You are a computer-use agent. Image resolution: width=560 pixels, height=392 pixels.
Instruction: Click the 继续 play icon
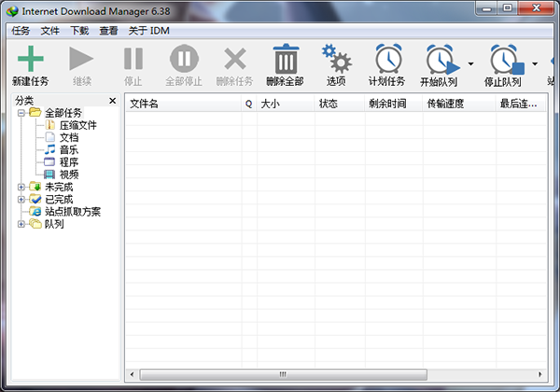pyautogui.click(x=81, y=59)
